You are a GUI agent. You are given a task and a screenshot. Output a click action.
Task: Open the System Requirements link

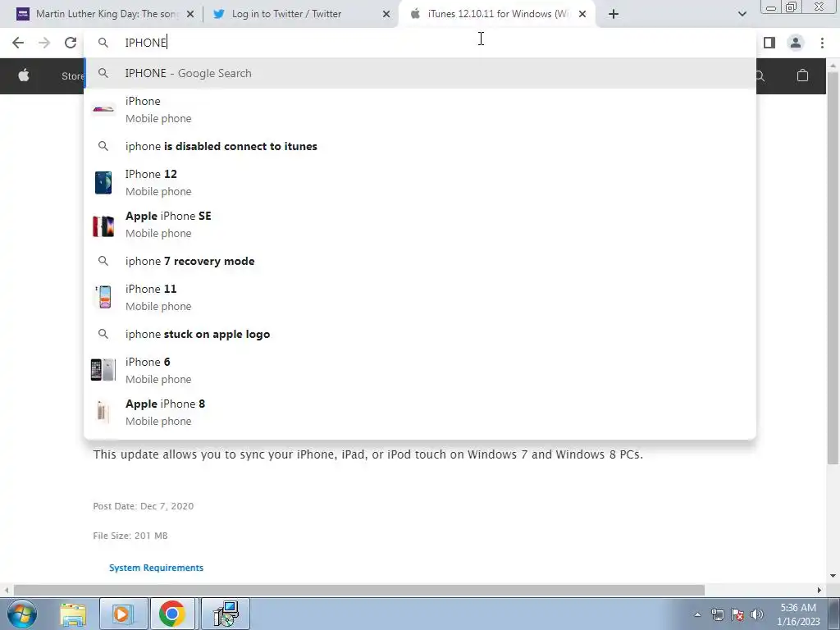point(156,568)
